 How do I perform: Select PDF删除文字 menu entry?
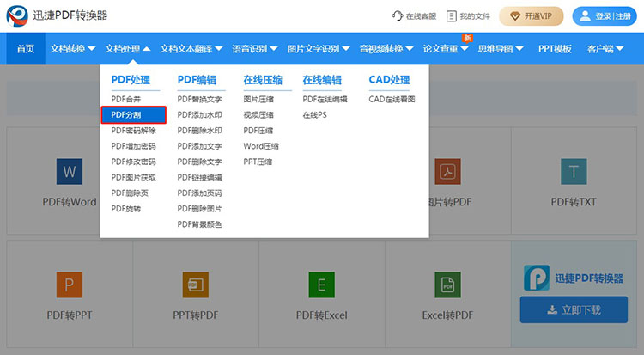(x=199, y=162)
